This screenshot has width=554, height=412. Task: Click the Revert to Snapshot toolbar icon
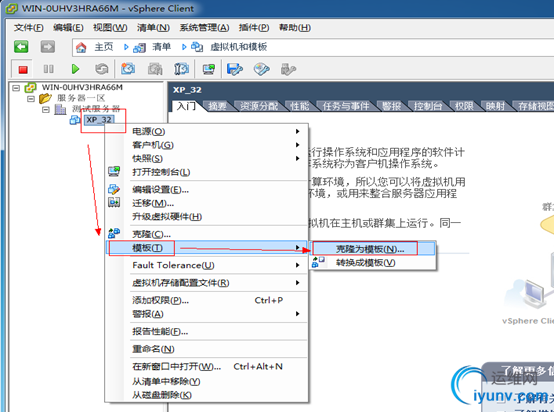[155, 69]
